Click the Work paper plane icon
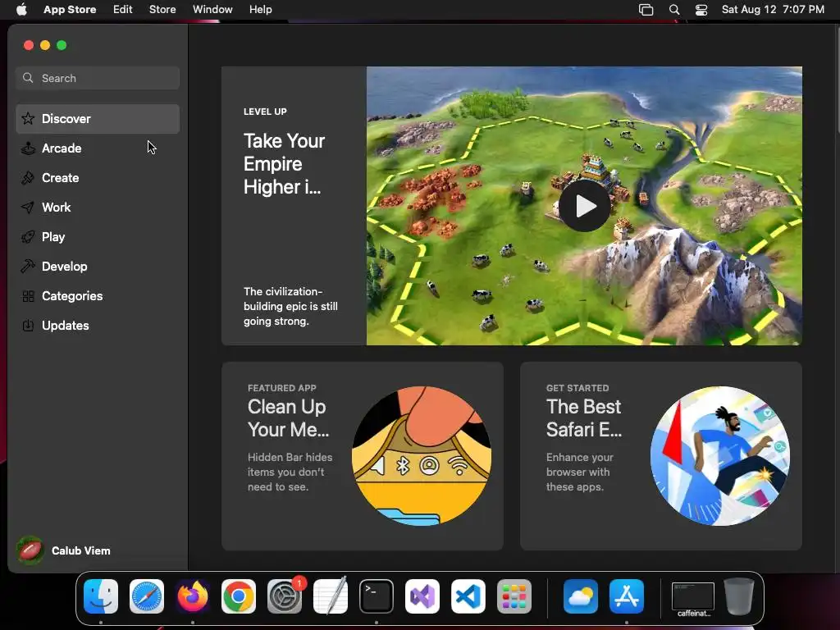The width and height of the screenshot is (840, 630). pyautogui.click(x=28, y=208)
